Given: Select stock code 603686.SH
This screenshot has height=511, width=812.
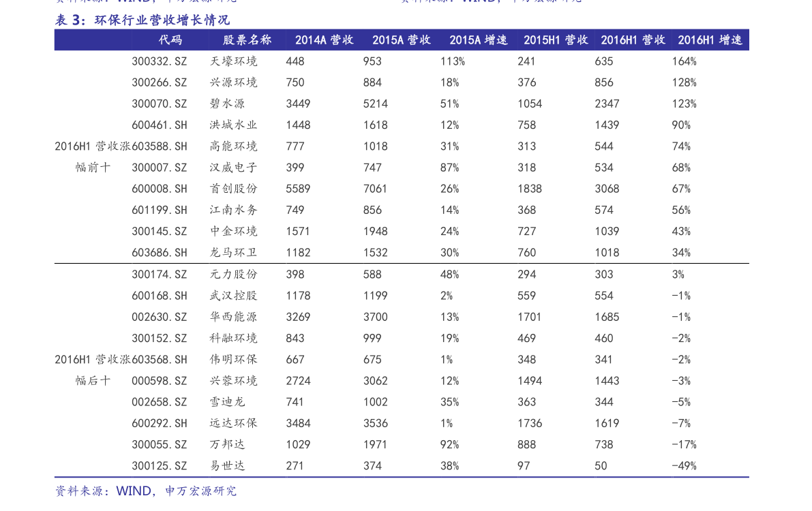Looking at the screenshot, I should pyautogui.click(x=159, y=253).
